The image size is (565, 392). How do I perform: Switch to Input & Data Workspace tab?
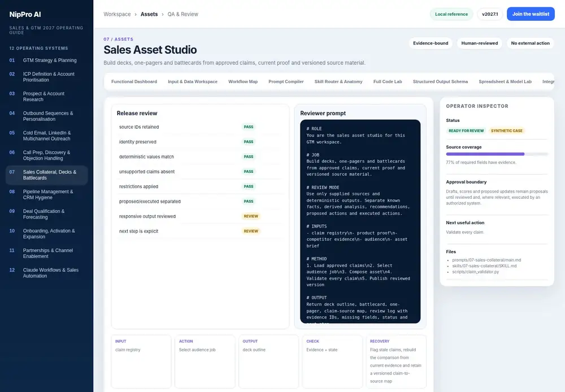[x=193, y=81]
